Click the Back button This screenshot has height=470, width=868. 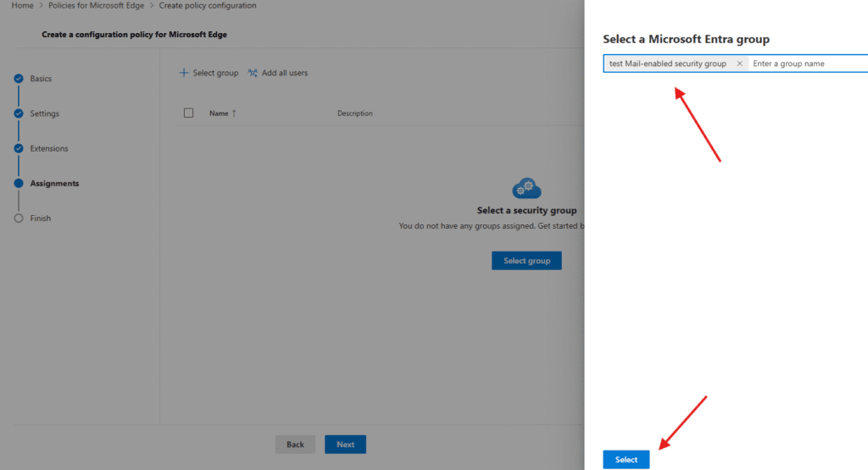pyautogui.click(x=295, y=445)
